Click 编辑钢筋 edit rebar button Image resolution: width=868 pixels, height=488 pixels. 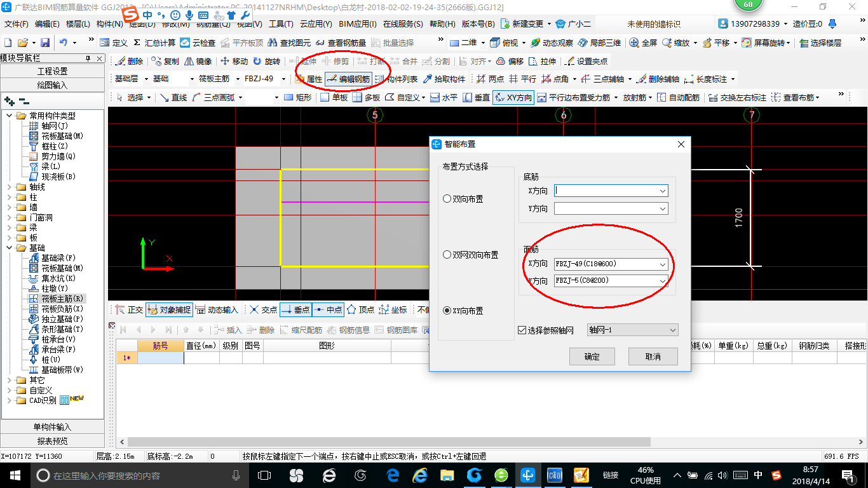[348, 79]
